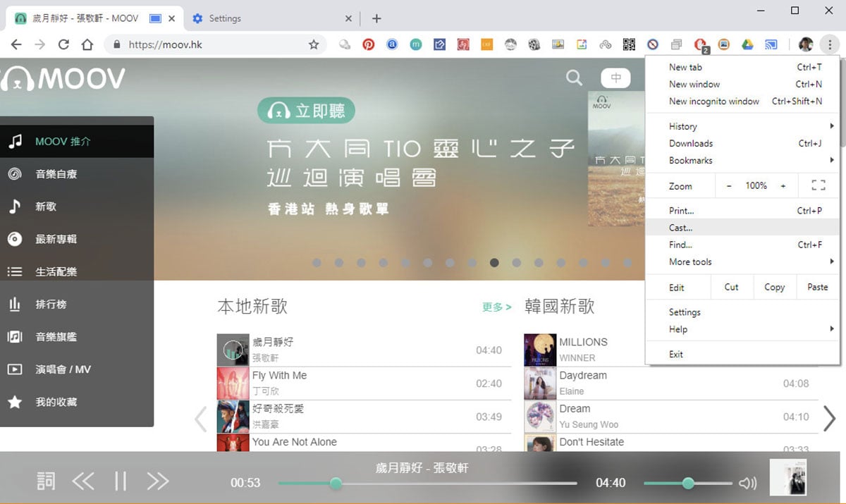The image size is (846, 504).
Task: Show the previous song page with left chevron
Action: [201, 419]
